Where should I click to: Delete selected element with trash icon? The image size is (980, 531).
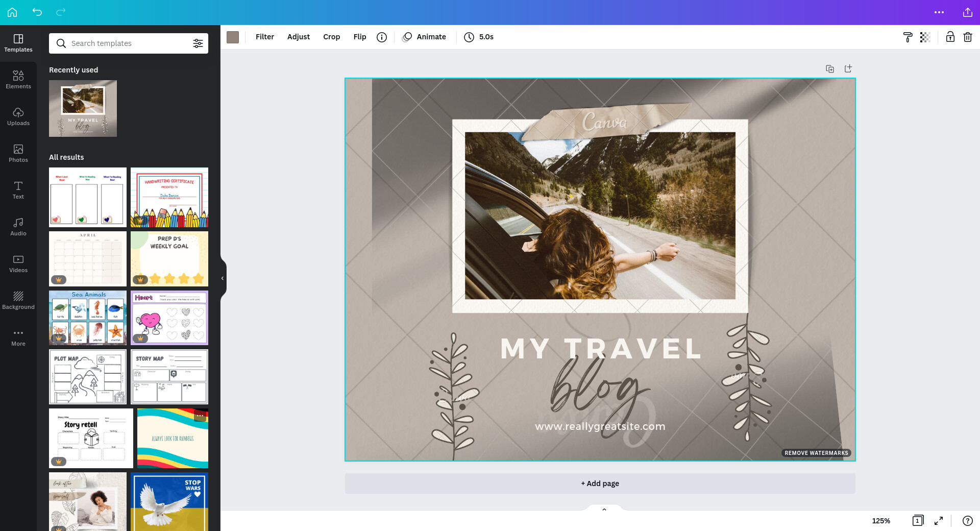[967, 37]
